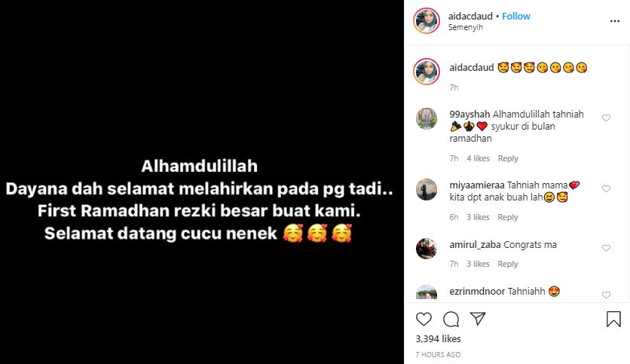This screenshot has height=364, width=630.
Task: Open the comment bubble icon
Action: (451, 320)
